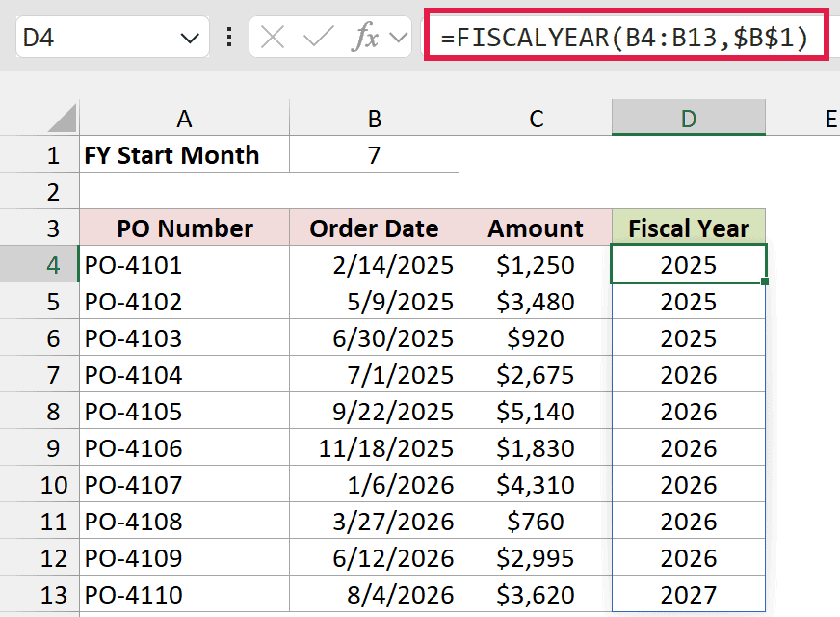840x617 pixels.
Task: Click the 'PO Number' header cell
Action: click(184, 228)
